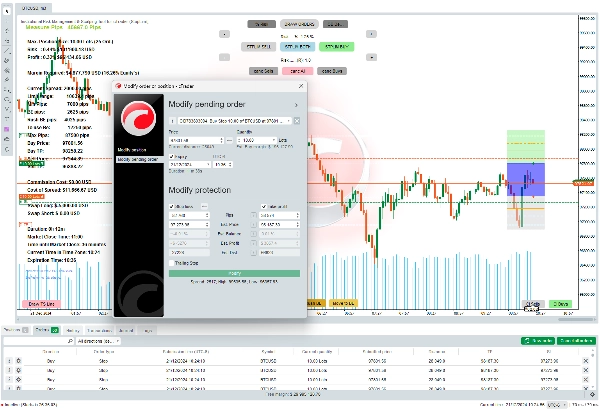The image size is (600, 409).
Task: Click the cancel Sells button
Action: (x=263, y=71)
